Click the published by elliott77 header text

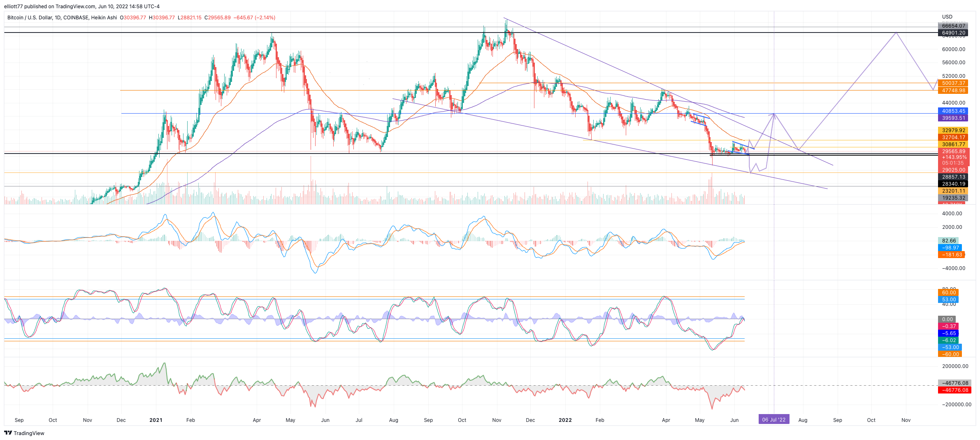[81, 7]
